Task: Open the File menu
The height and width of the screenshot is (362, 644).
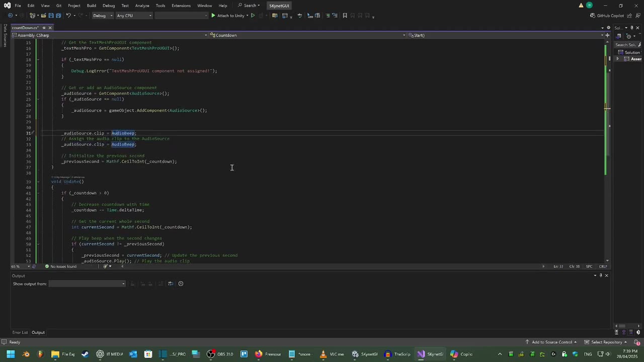Action: coord(18,6)
